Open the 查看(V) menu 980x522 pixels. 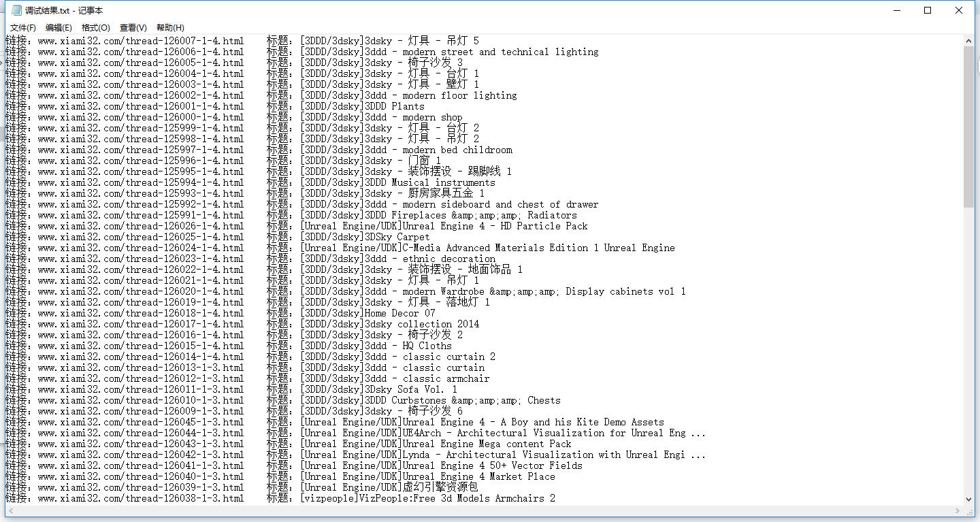pyautogui.click(x=133, y=28)
